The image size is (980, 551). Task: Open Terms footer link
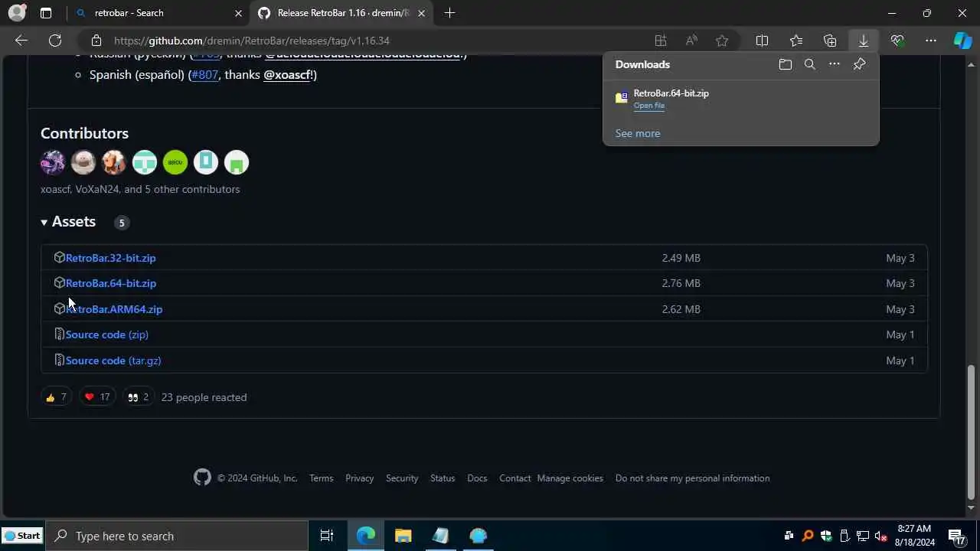[x=321, y=478]
